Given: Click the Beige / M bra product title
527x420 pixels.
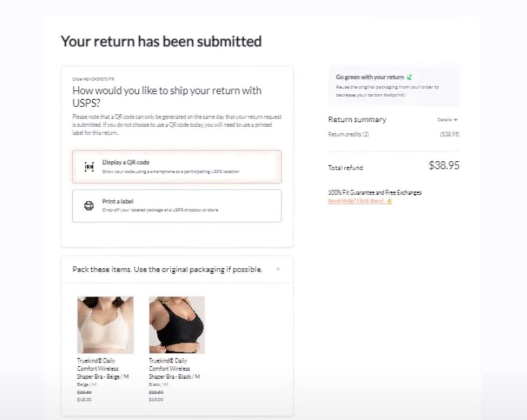Looking at the screenshot, I should 103,369.
